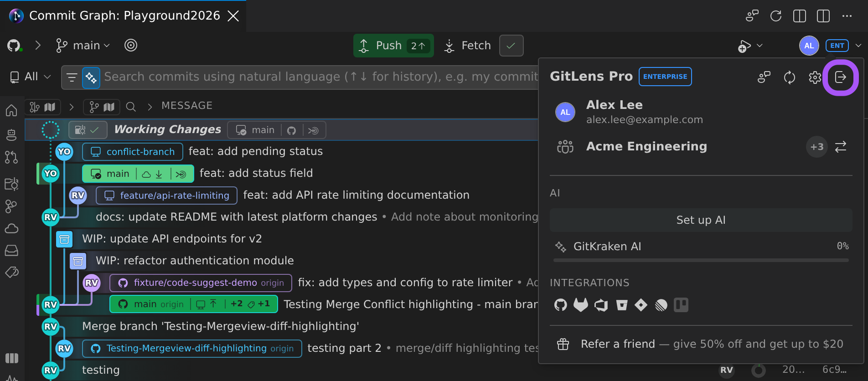The height and width of the screenshot is (381, 868).
Task: Toggle the green checkmark button beside Fetch
Action: [x=511, y=46]
